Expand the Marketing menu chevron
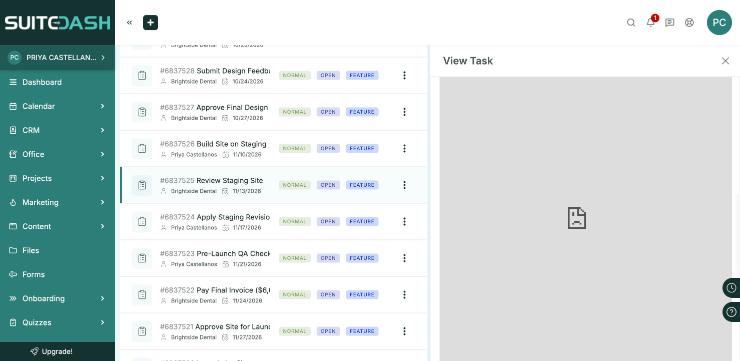The image size is (740, 361). coord(102,202)
